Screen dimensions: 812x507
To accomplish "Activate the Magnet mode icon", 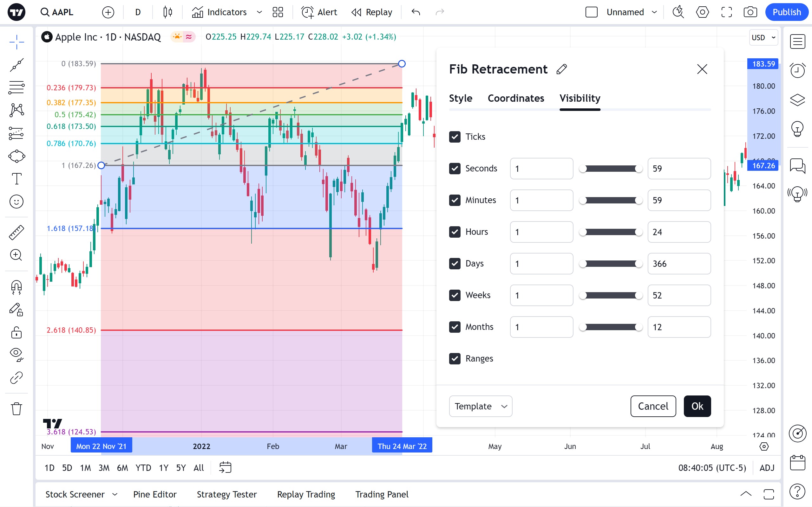I will pyautogui.click(x=16, y=287).
